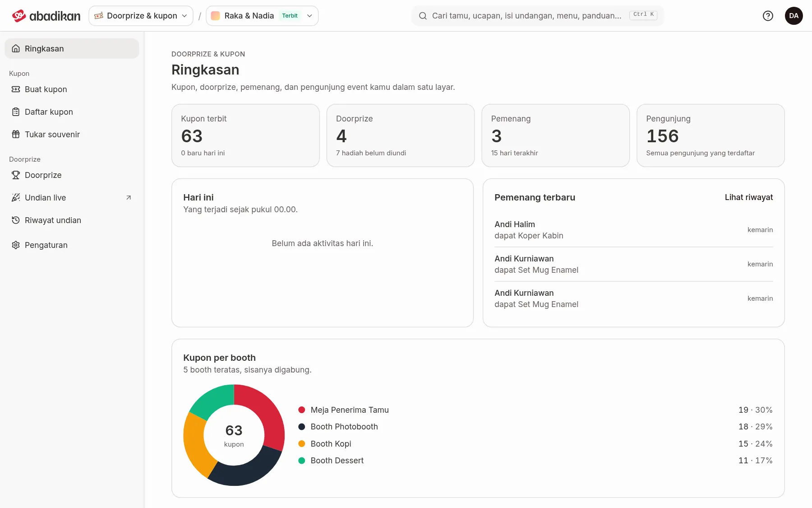
Task: Focus the Cari tamu search field
Action: [x=538, y=16]
